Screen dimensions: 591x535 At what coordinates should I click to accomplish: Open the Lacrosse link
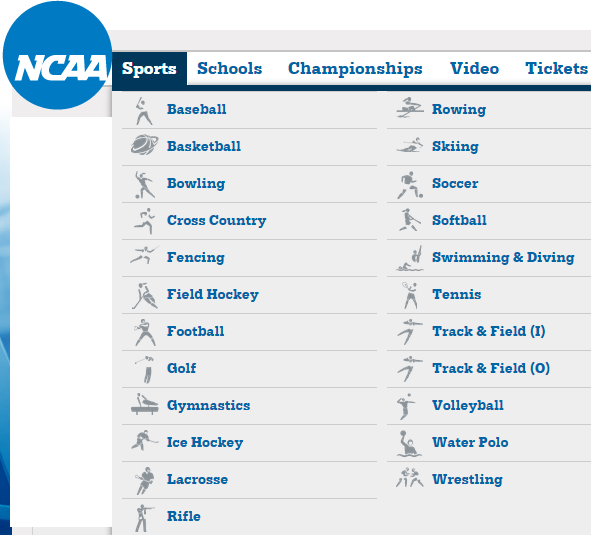(x=198, y=479)
